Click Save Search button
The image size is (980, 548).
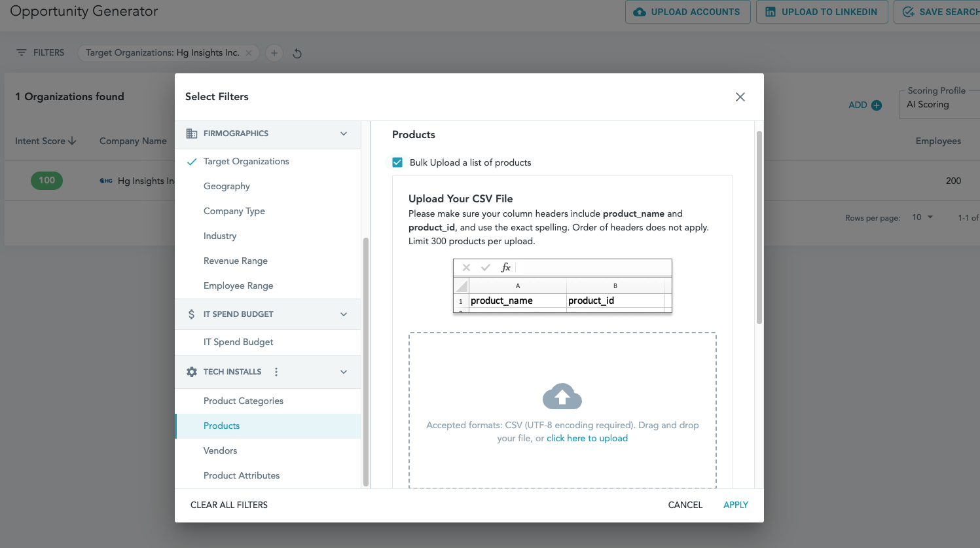point(937,12)
